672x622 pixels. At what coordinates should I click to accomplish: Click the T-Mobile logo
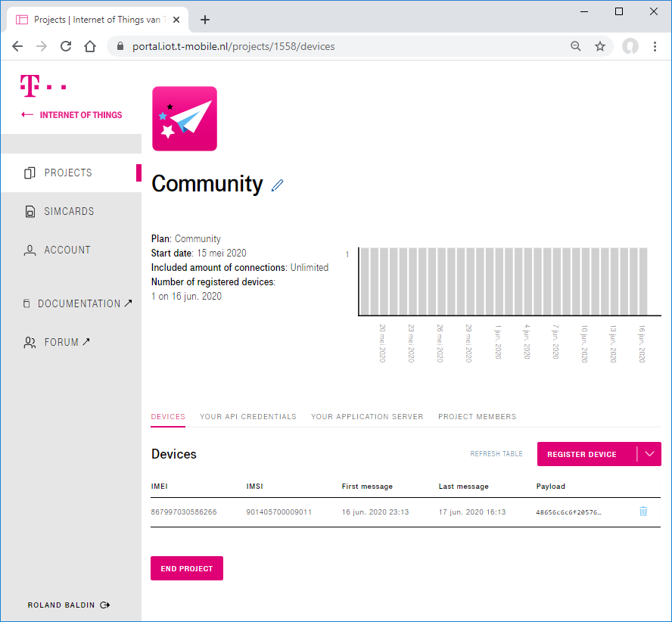click(x=43, y=86)
